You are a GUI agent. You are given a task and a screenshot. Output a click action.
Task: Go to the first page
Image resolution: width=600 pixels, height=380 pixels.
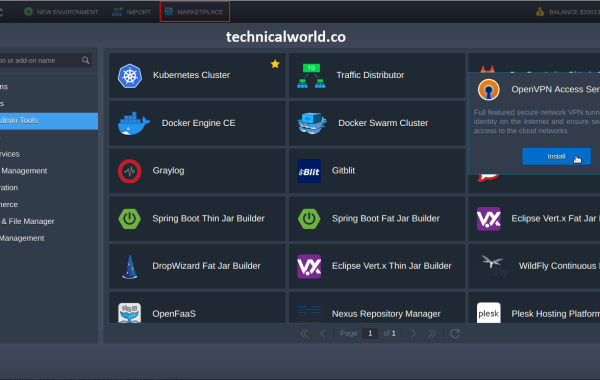[x=304, y=334]
